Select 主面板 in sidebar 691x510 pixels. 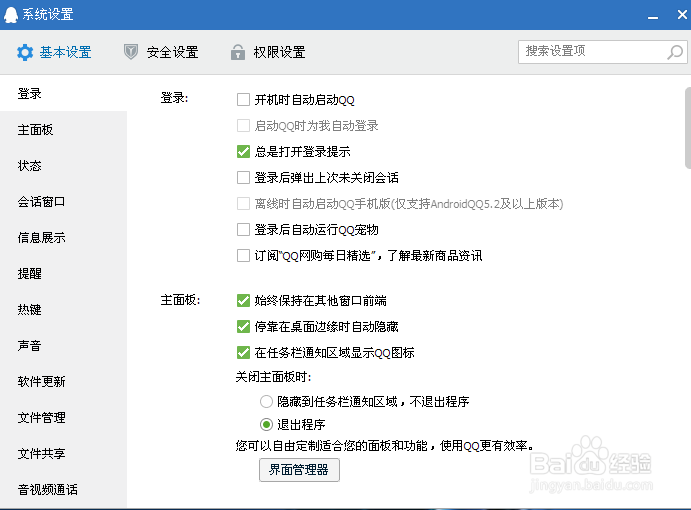point(63,130)
